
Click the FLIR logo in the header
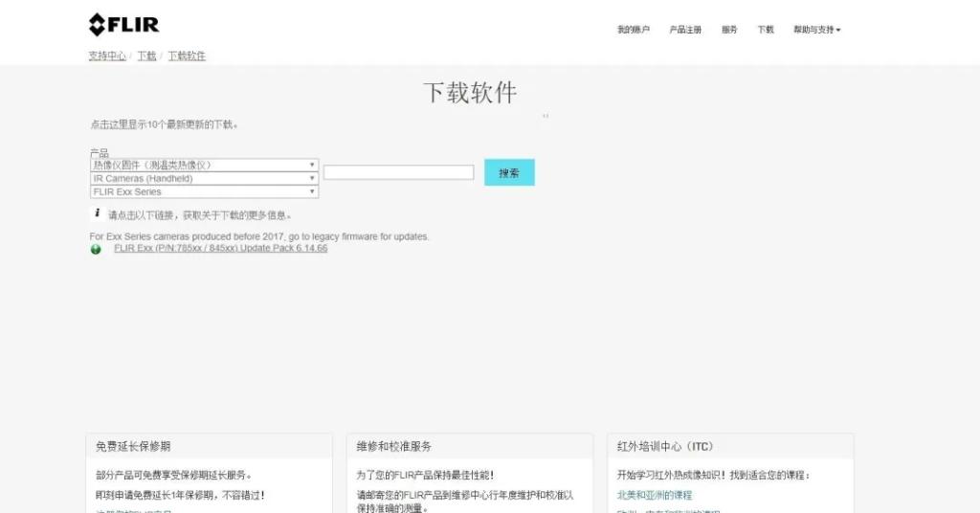pyautogui.click(x=123, y=24)
